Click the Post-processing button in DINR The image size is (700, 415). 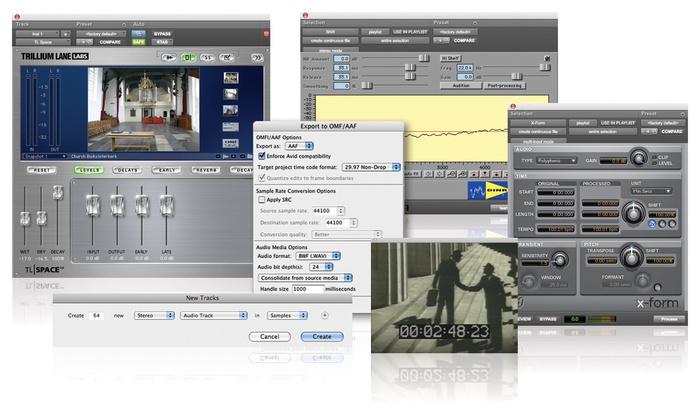504,85
